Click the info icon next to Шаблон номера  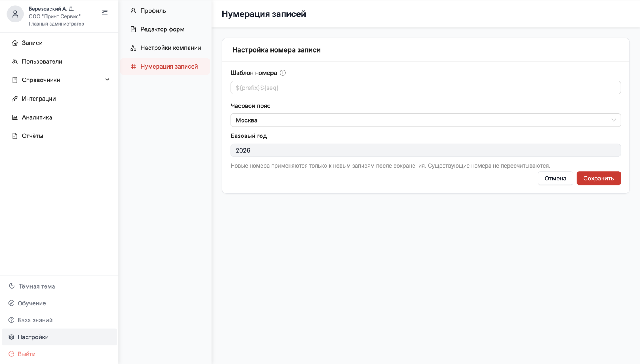click(x=283, y=73)
